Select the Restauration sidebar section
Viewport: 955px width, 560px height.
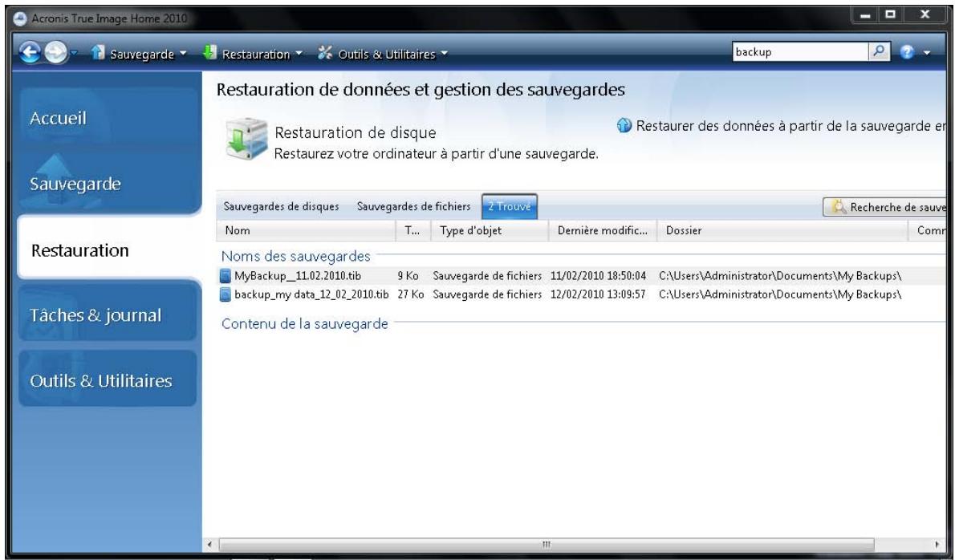[110, 250]
